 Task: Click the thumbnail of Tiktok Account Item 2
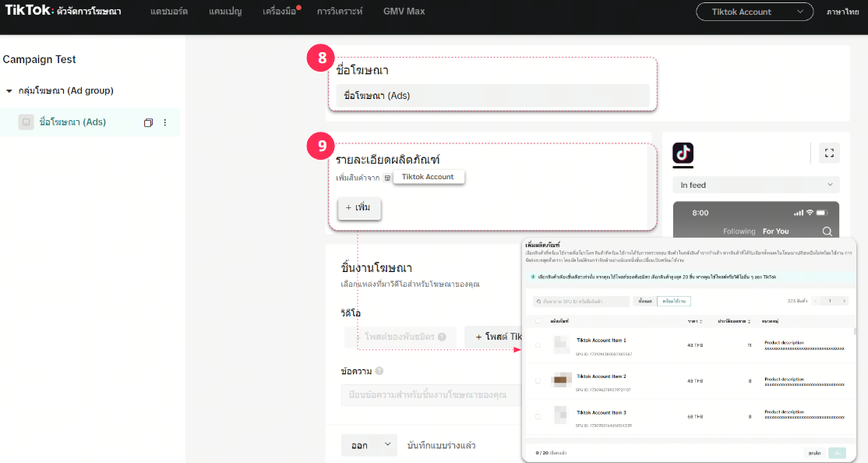coord(561,380)
